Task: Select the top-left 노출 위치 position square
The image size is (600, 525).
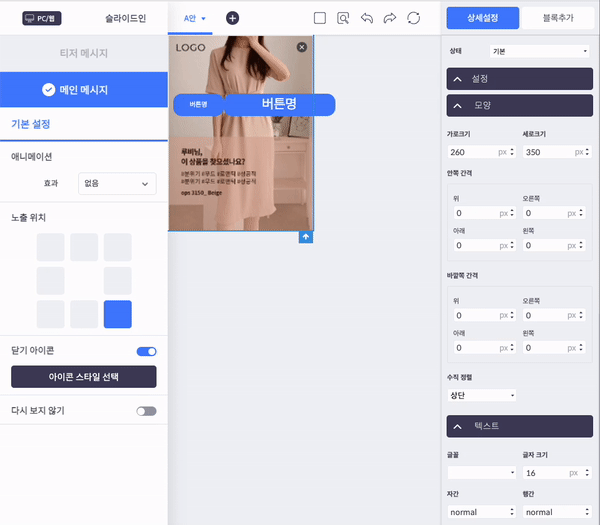Action: click(51, 247)
